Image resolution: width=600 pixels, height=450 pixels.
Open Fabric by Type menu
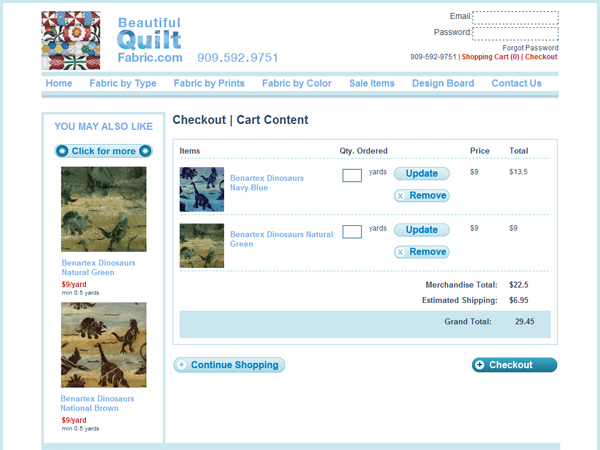click(123, 83)
